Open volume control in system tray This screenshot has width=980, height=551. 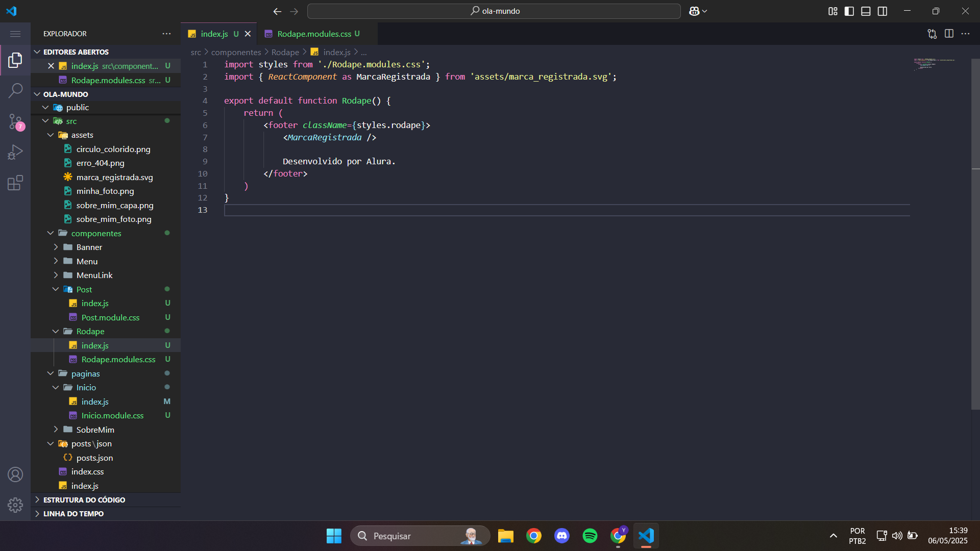897,536
